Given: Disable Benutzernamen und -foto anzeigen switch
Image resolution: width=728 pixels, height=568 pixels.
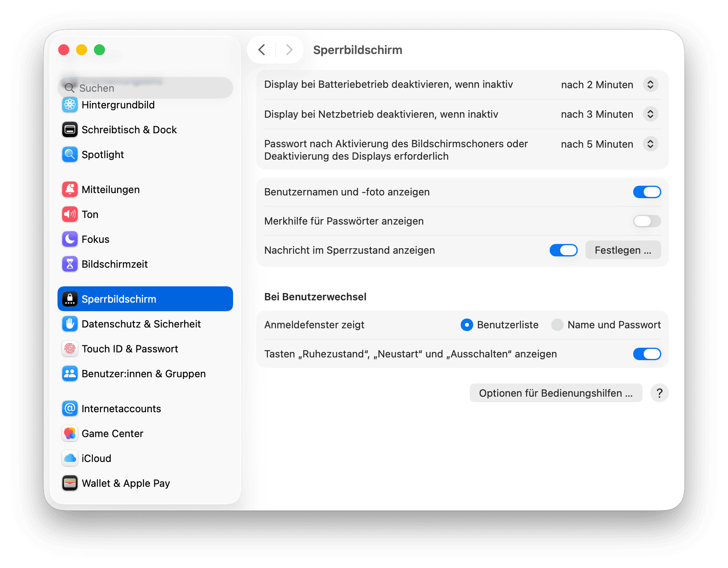Looking at the screenshot, I should 647,192.
